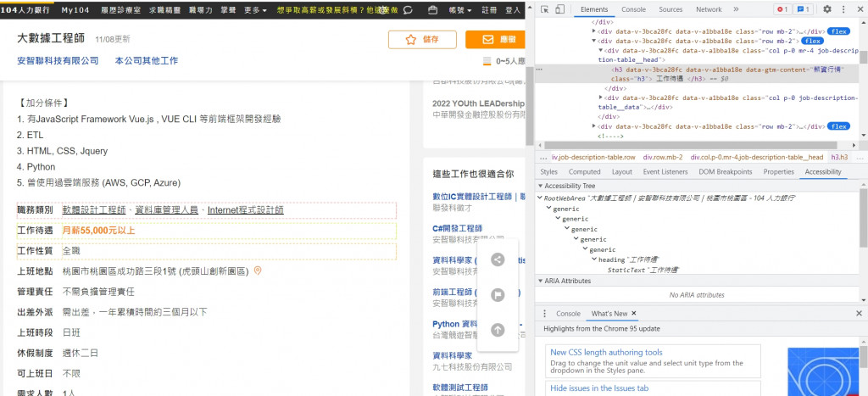
Task: Click the floating share icon
Action: [x=498, y=259]
